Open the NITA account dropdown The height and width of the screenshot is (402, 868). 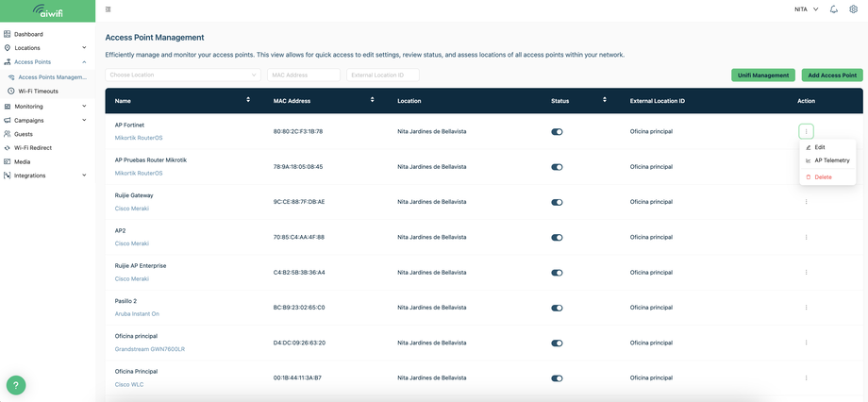click(x=806, y=9)
